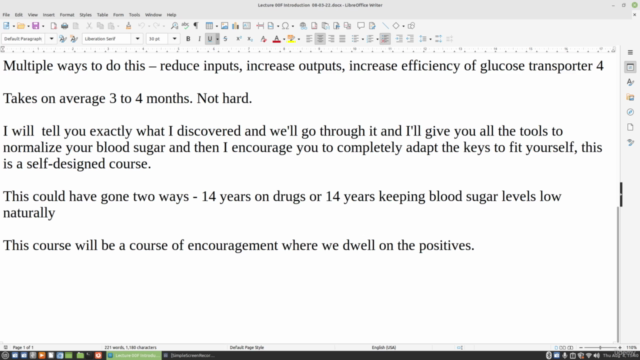Viewport: 640px width, 360px height.
Task: Click the Insert Special Character omega icon
Action: tap(285, 26)
